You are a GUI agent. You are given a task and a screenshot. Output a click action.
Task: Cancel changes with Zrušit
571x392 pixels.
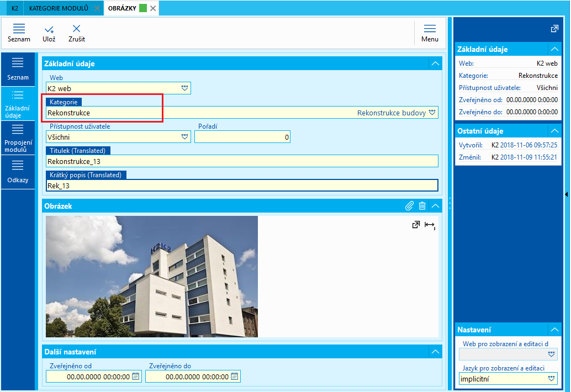(x=76, y=33)
